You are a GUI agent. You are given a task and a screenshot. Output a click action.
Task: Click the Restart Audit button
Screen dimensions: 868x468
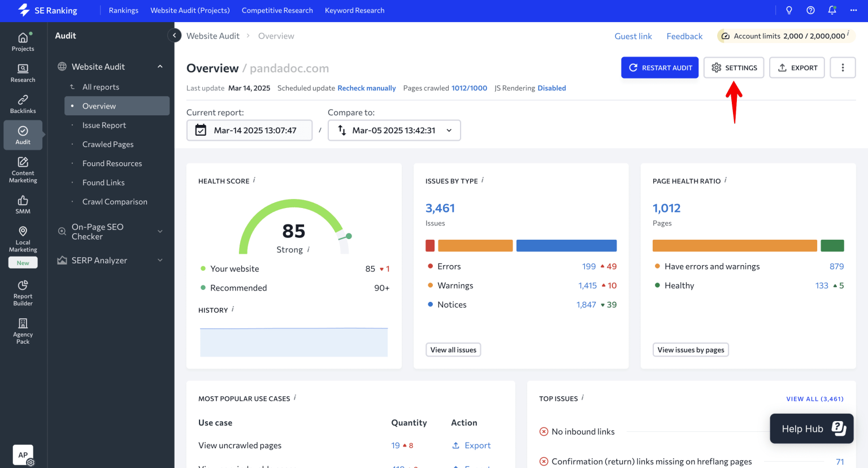pos(659,67)
